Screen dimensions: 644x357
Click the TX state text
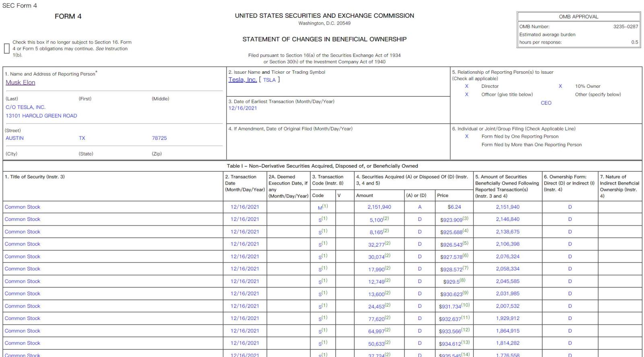82,138
